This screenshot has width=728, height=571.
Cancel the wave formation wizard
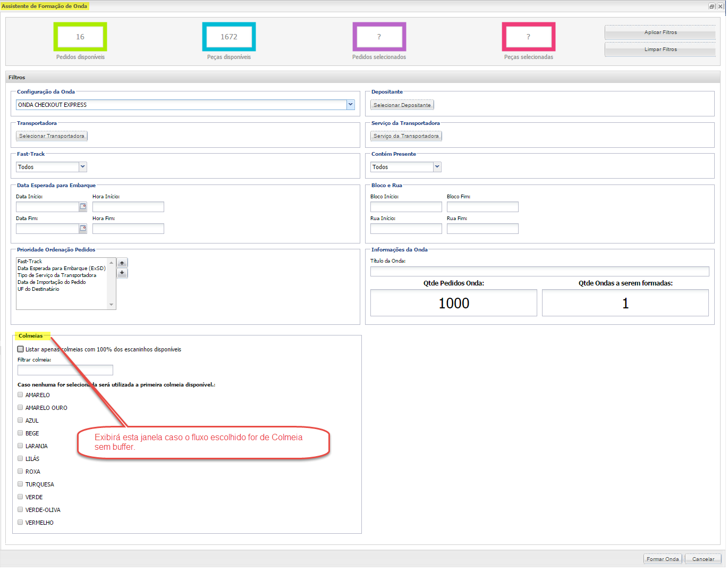[703, 559]
